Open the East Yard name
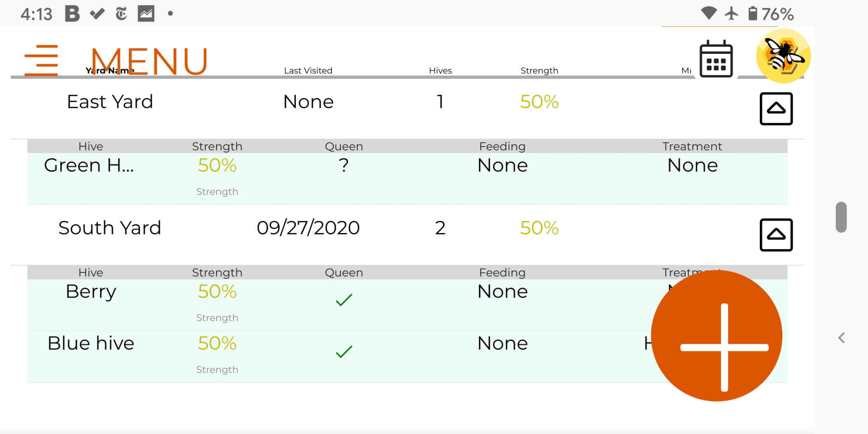868x434 pixels. click(x=110, y=102)
